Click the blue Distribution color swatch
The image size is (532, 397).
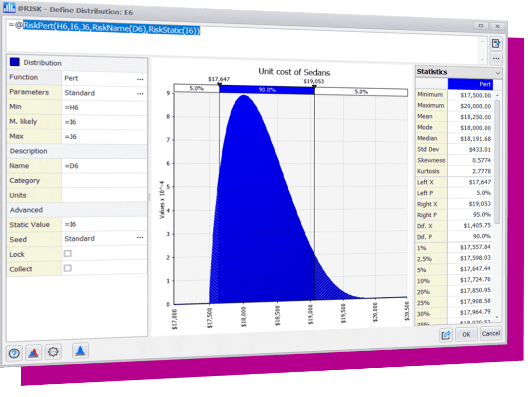[15, 62]
